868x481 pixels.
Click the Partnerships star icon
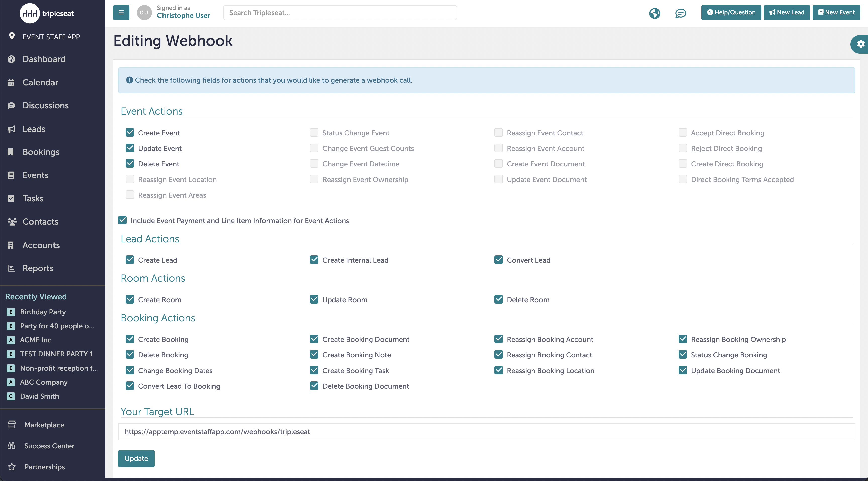tap(12, 467)
